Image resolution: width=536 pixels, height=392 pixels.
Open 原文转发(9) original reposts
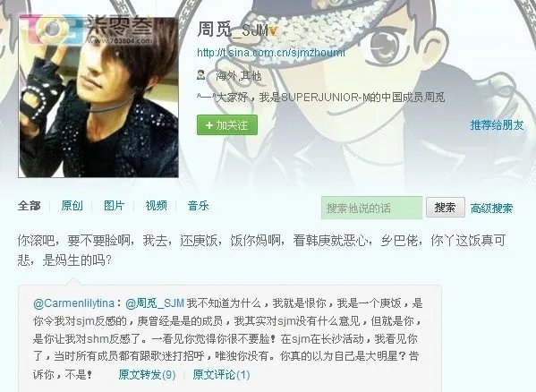pos(147,375)
